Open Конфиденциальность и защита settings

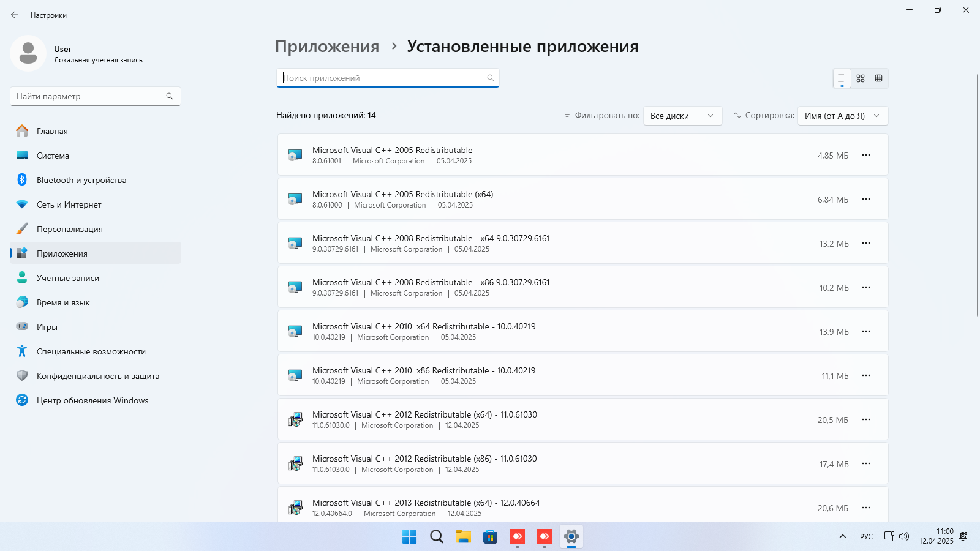coord(96,376)
